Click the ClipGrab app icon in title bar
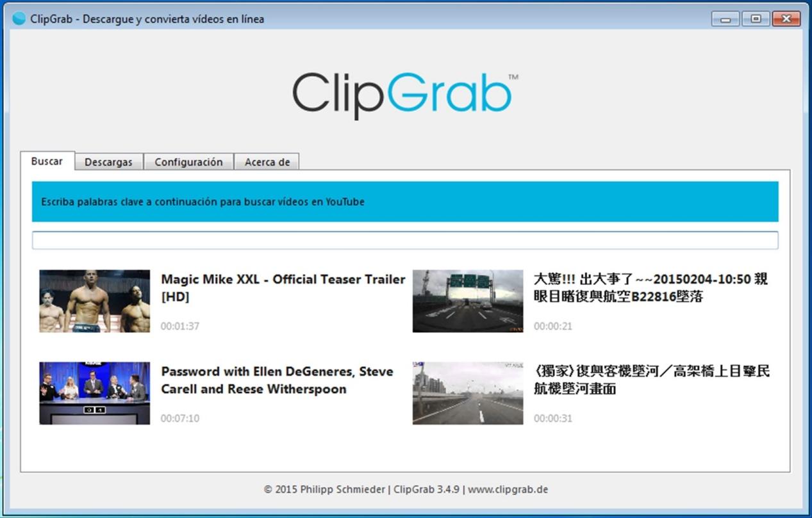Screen dimensions: 812x518 tap(20, 19)
